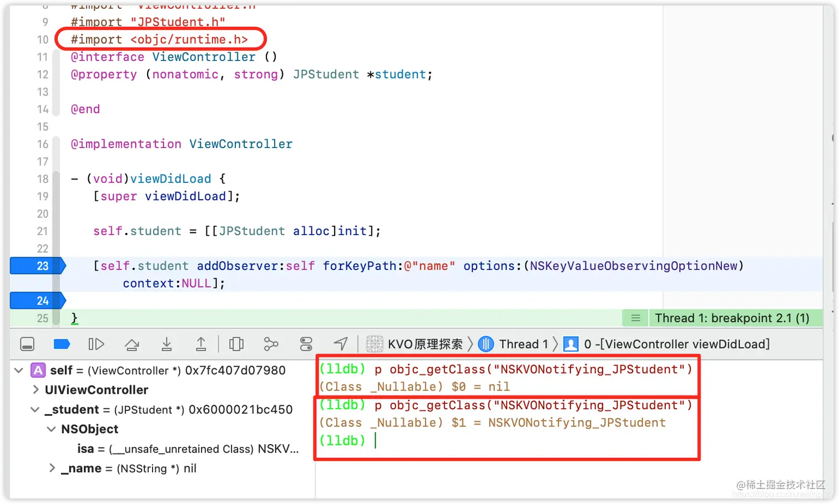Click the [[JPStudent alloc]init] expression

(289, 231)
